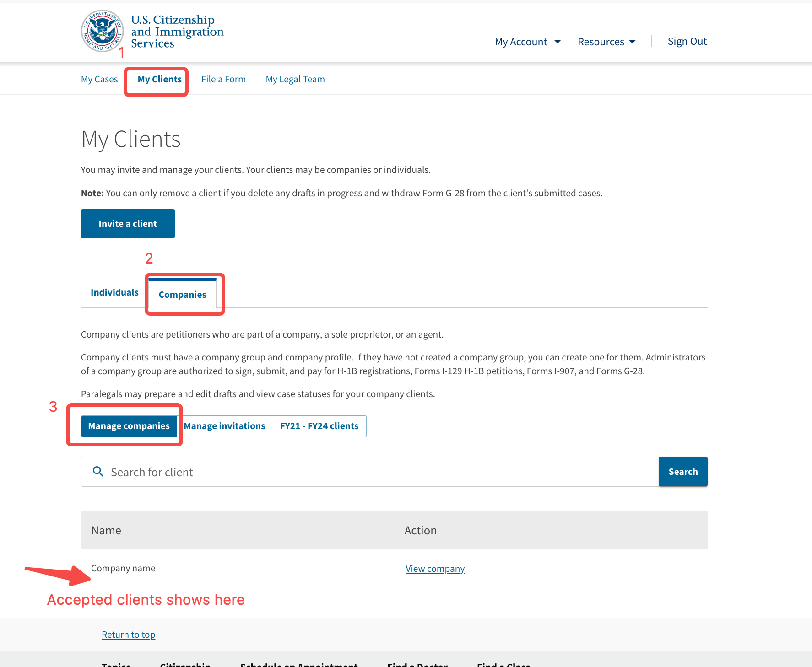
Task: Open the Resources dropdown menu
Action: [606, 42]
